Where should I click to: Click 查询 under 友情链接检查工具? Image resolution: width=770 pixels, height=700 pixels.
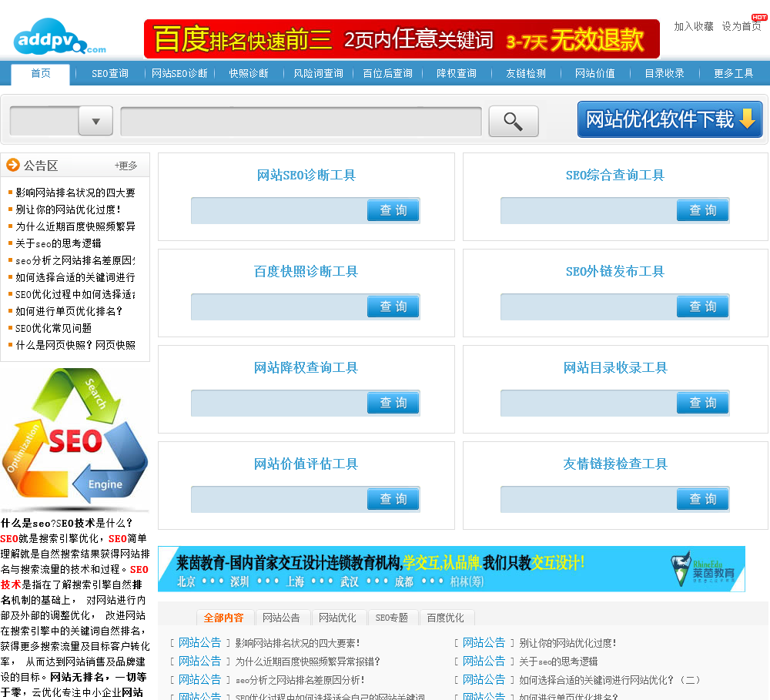click(703, 499)
